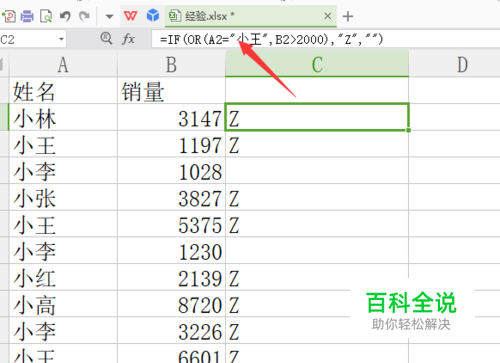Click the export to PDF toolbar icon
Image resolution: width=500 pixels, height=363 pixels.
9,16
